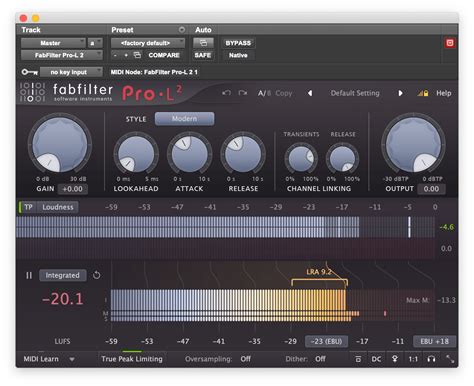Open the Oversampling Off menu
This screenshot has height=386, width=474.
[246, 359]
